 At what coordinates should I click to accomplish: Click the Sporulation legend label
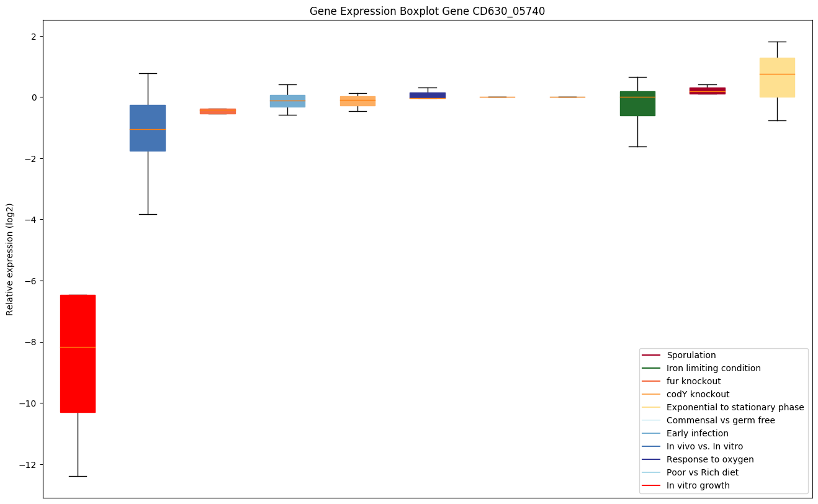691,355
